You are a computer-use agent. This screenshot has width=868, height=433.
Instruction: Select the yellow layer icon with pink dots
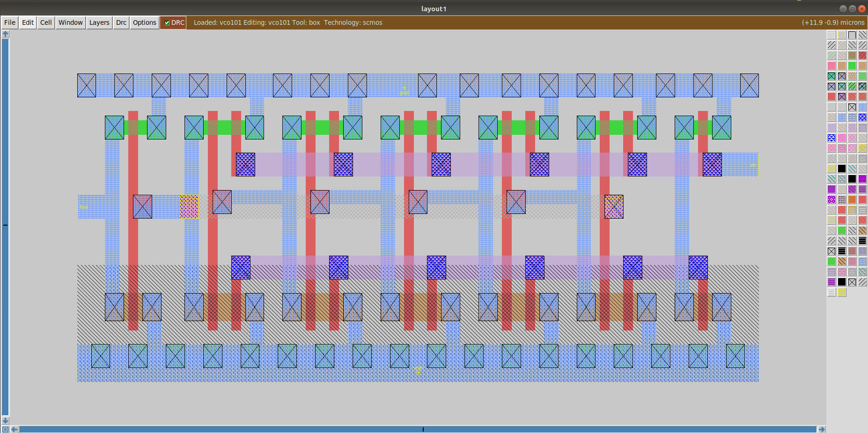[862, 148]
